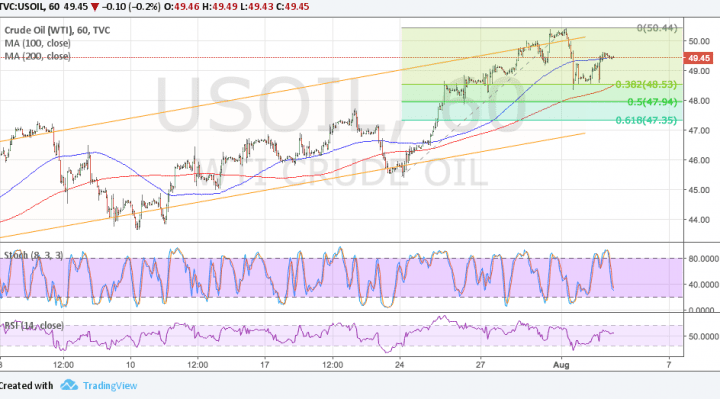
Task: Click the 0.618(47.35) Fibonacci level label
Action: (646, 120)
